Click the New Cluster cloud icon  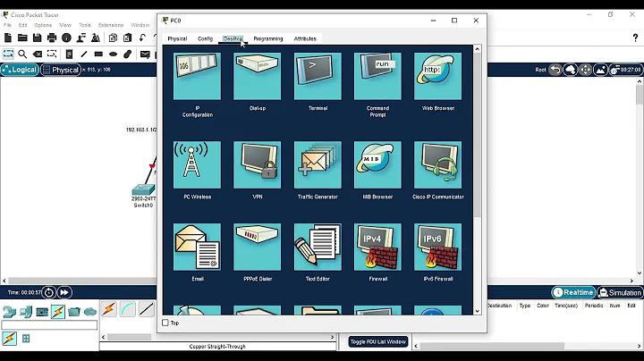tap(570, 70)
